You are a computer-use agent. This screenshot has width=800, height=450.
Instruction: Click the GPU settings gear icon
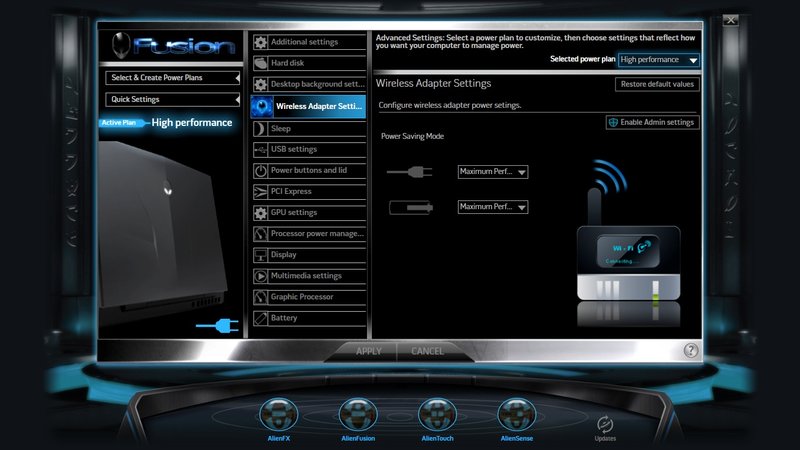260,213
